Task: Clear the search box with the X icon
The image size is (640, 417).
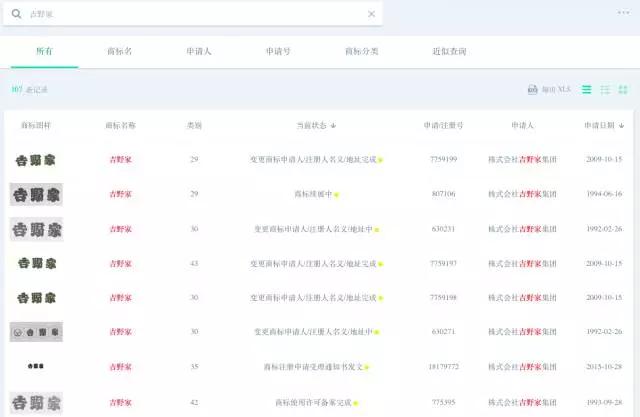Action: tap(371, 14)
